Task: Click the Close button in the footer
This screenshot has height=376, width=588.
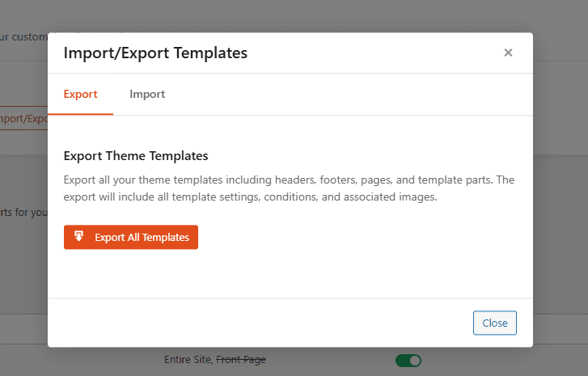Action: click(x=494, y=323)
